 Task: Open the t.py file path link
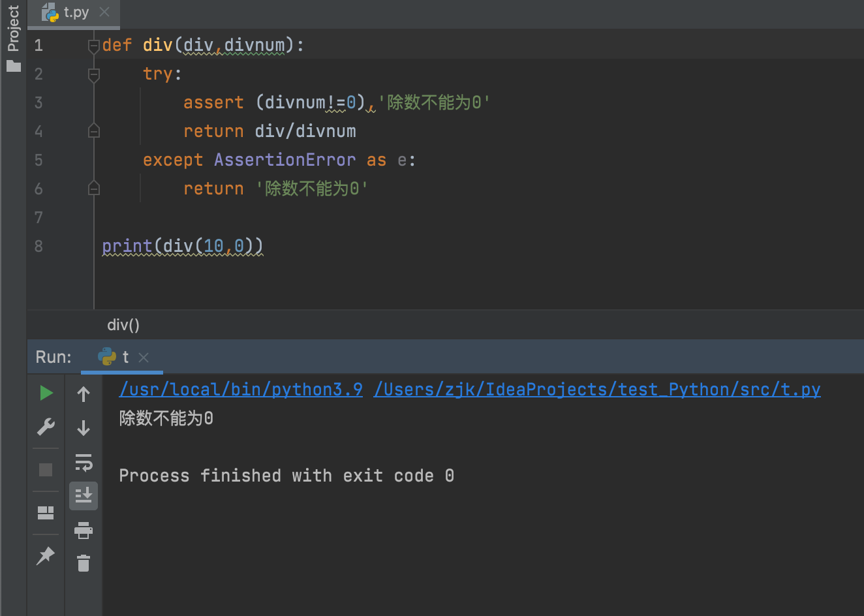[x=597, y=390]
